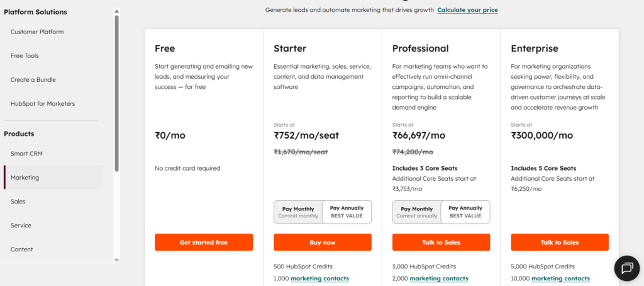644x286 pixels.
Task: Click the Starter plan title
Action: [290, 49]
